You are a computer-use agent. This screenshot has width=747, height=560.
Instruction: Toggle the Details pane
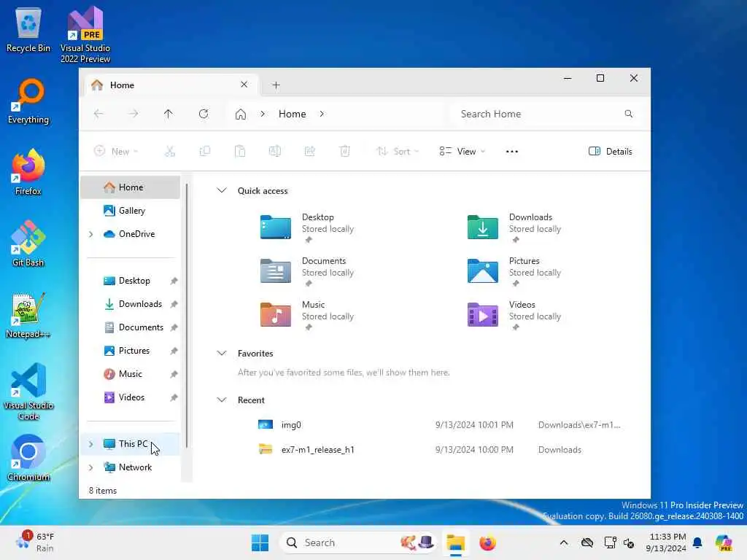point(611,152)
